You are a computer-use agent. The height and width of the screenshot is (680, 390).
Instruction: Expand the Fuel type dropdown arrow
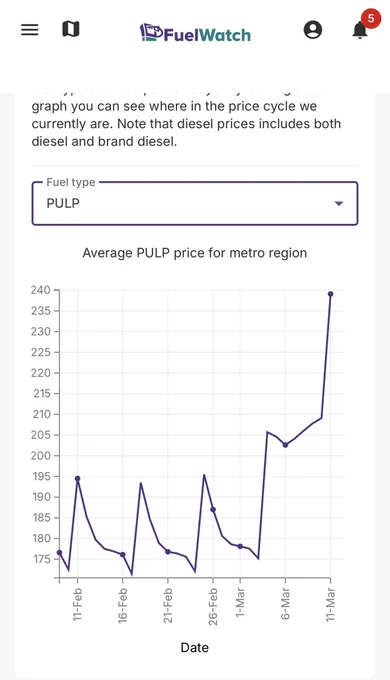pyautogui.click(x=339, y=203)
